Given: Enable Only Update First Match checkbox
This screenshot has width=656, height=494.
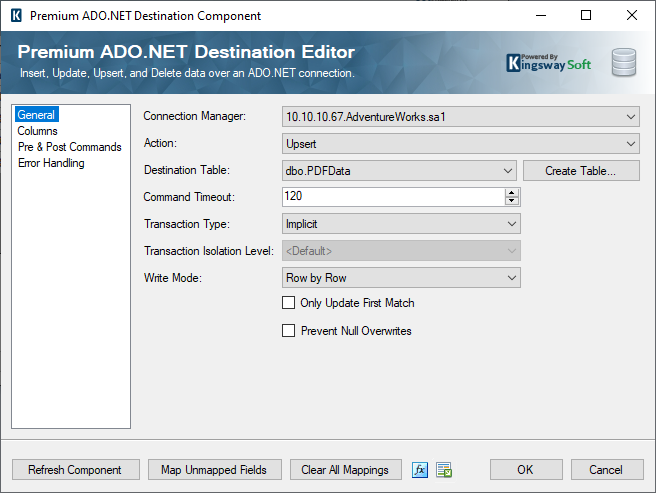Looking at the screenshot, I should click(x=288, y=302).
